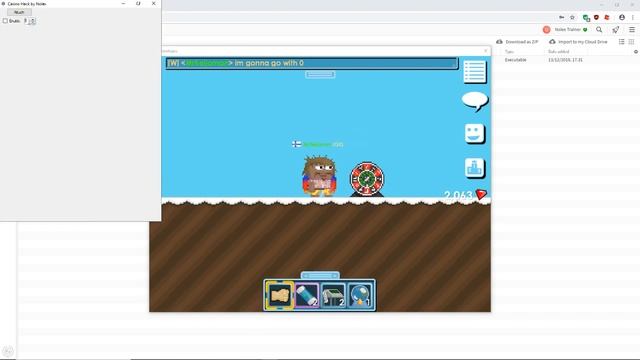Click Import to my Cloud Drive link
Viewport: 640px width, 360px height.
point(578,42)
